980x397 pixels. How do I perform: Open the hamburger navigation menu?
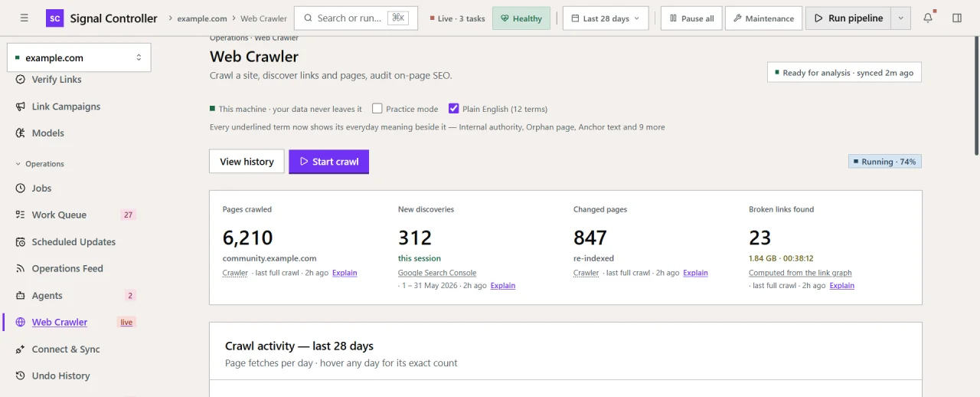point(24,18)
